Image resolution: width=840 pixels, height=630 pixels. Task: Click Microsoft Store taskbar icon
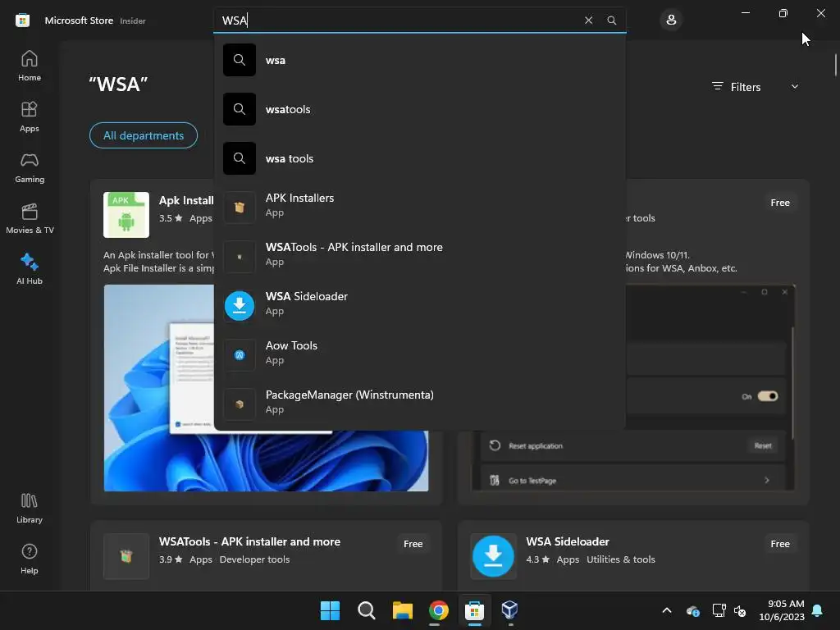tap(474, 610)
